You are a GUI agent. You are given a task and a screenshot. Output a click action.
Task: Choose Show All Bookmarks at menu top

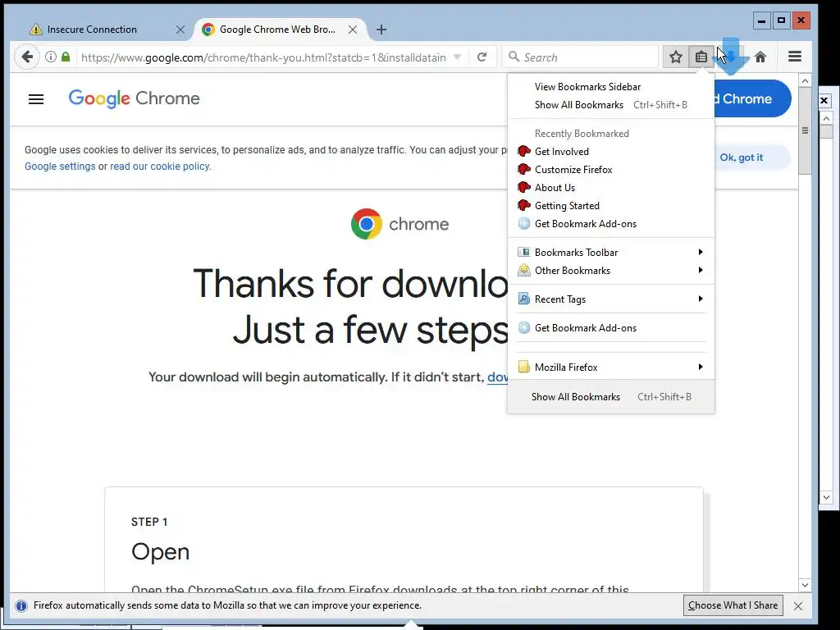pyautogui.click(x=610, y=105)
